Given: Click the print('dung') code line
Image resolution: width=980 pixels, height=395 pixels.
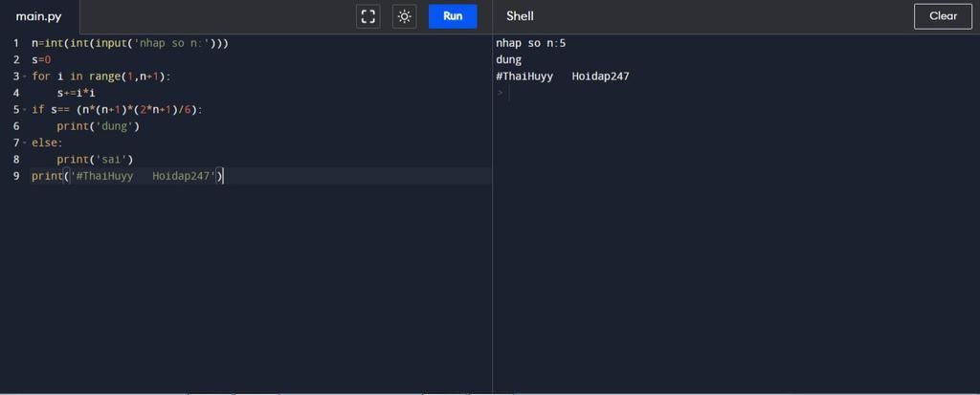Looking at the screenshot, I should (x=98, y=126).
